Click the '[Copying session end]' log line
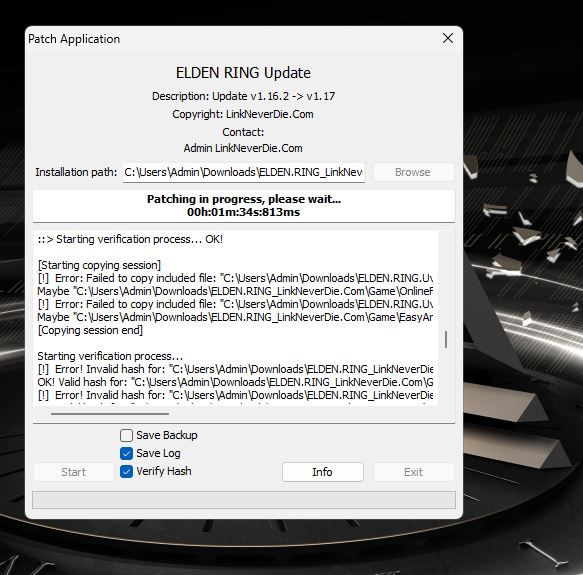Viewport: 583px width, 575px height. pyautogui.click(x=90, y=330)
